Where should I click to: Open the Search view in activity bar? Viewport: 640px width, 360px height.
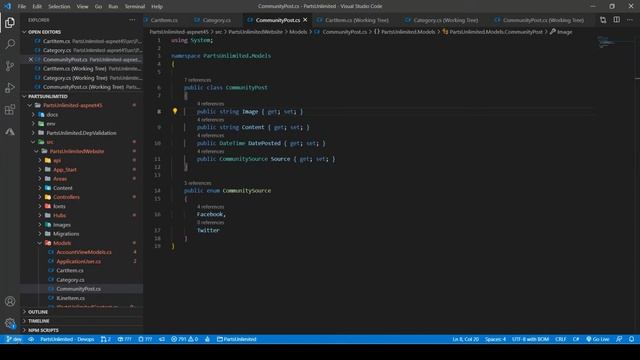(10, 44)
